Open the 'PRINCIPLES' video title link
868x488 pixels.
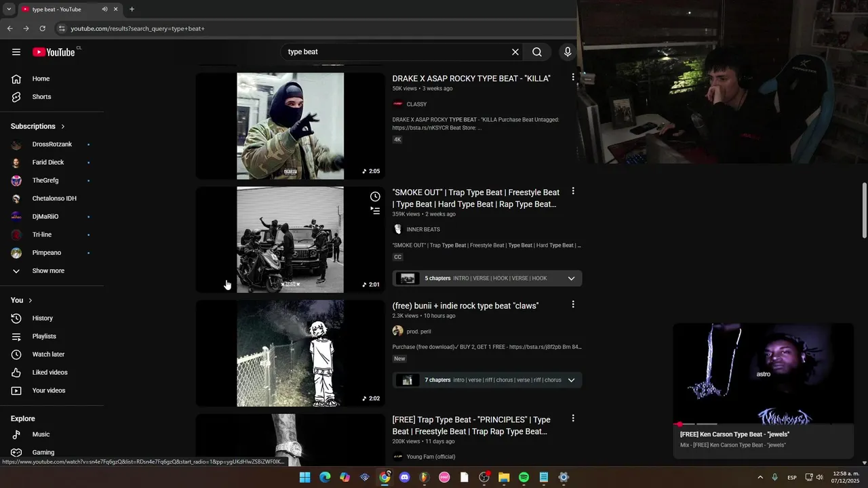(471, 426)
